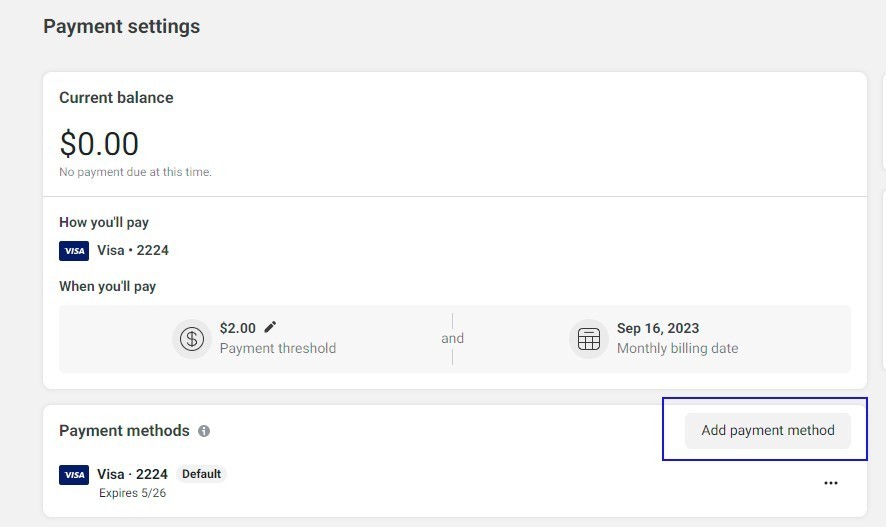Click Visa · 2224 in Payment methods
The image size is (886, 527).
coord(132,474)
